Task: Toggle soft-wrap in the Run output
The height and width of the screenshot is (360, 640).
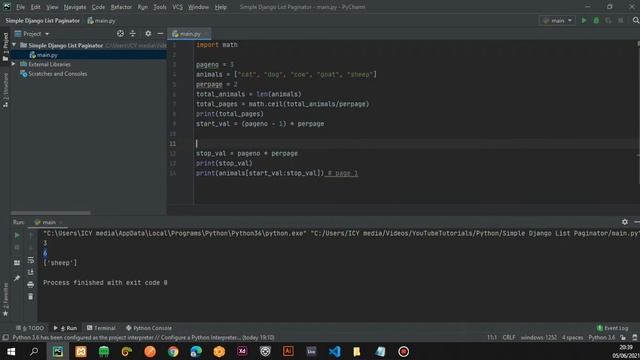Action: click(x=31, y=260)
